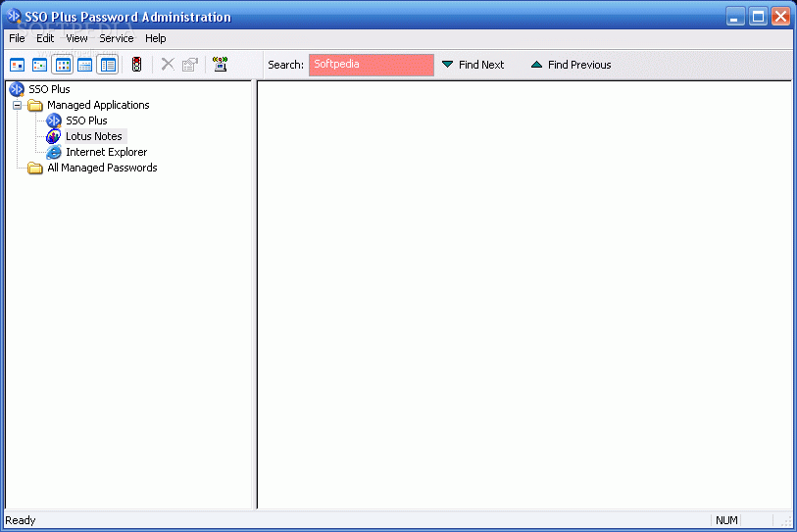Select the root SSO Plus label
Image resolution: width=797 pixels, height=532 pixels.
click(x=49, y=89)
